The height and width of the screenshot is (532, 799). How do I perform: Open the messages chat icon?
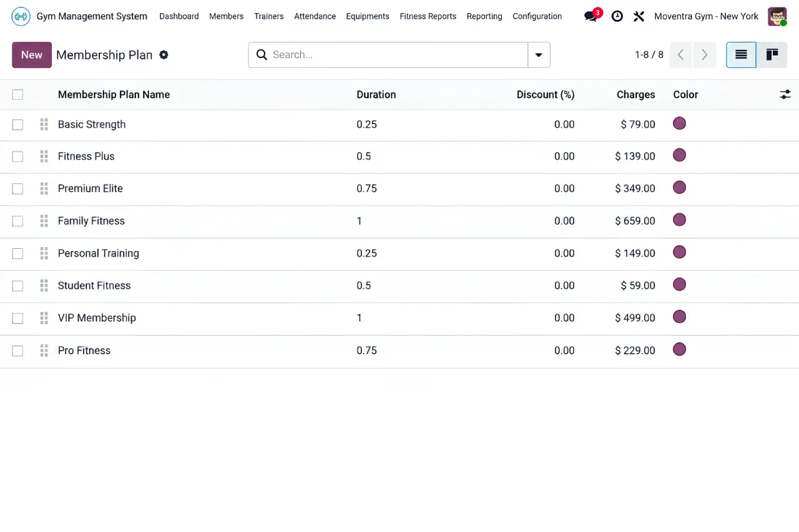pos(591,16)
